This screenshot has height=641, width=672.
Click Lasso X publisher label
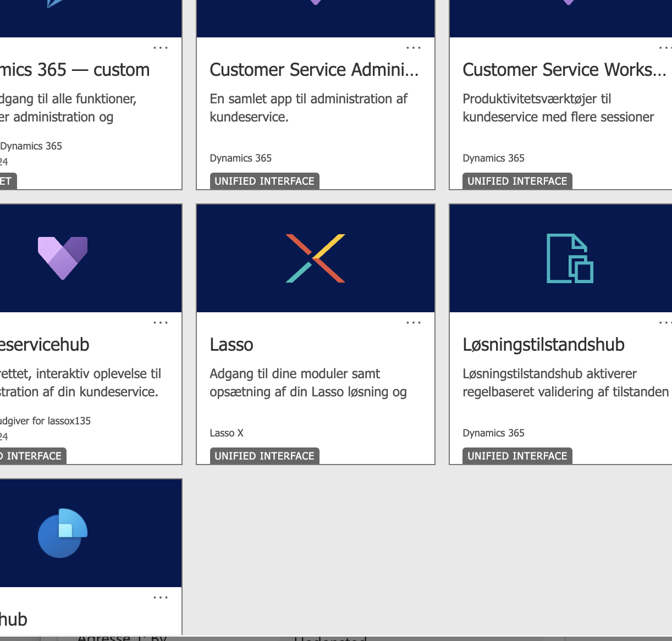227,433
